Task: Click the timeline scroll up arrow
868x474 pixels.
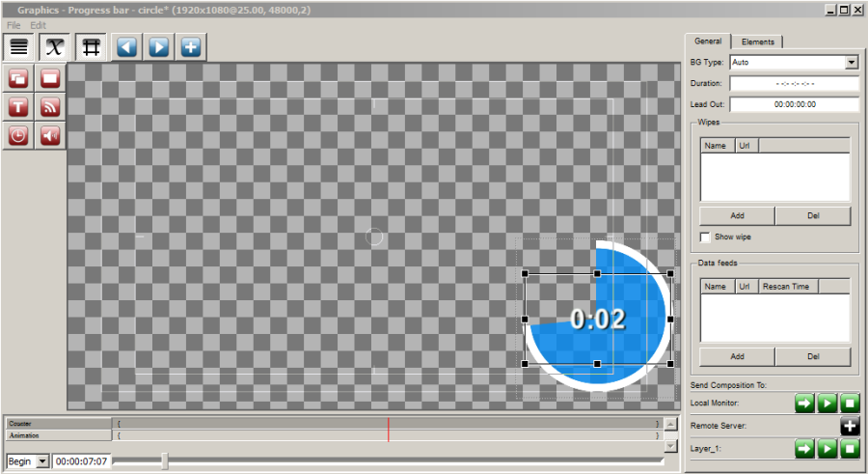Action: pos(671,424)
